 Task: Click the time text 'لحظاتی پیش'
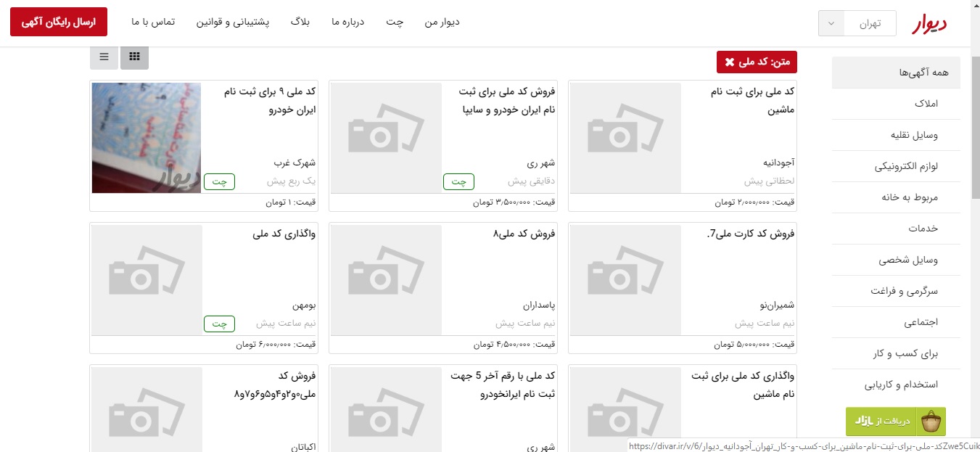(x=770, y=181)
